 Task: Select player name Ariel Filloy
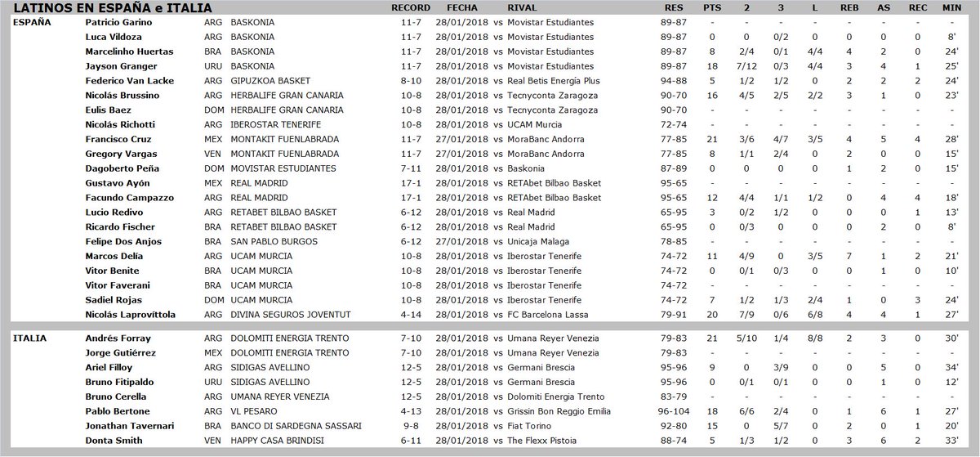[x=108, y=367]
